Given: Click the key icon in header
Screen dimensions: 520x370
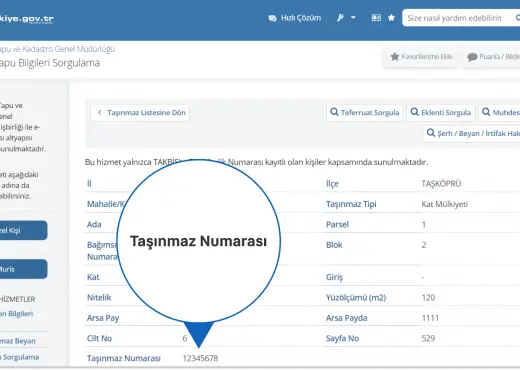Looking at the screenshot, I should click(x=340, y=18).
